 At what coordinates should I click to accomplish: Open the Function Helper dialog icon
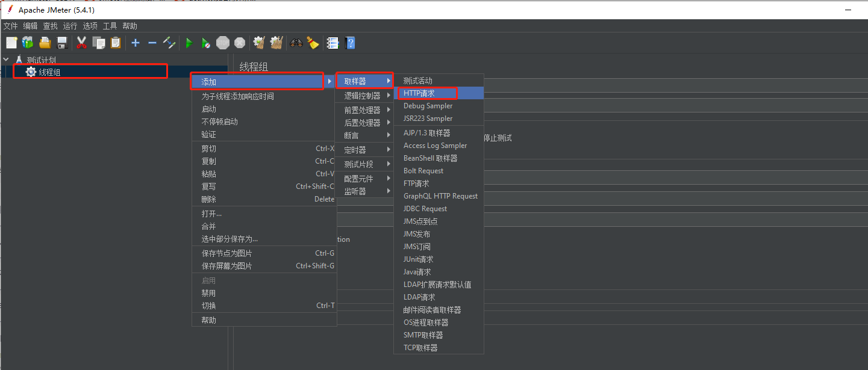333,43
